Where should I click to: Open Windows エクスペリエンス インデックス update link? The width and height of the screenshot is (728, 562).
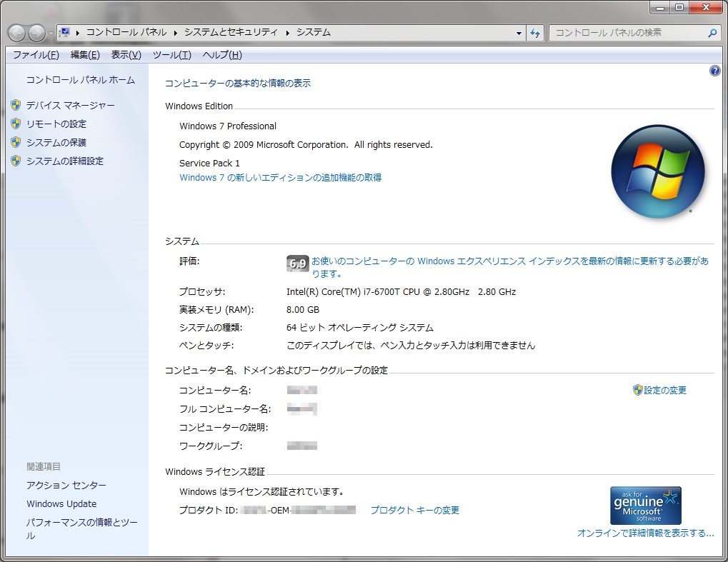pyautogui.click(x=510, y=267)
